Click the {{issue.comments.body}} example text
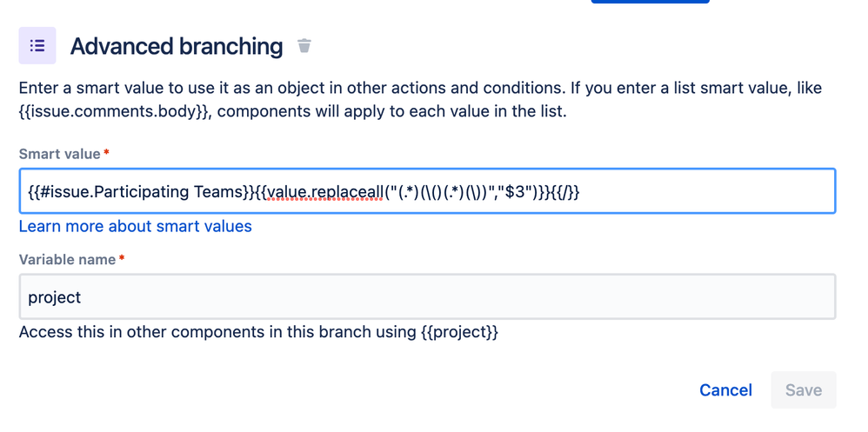 115,111
